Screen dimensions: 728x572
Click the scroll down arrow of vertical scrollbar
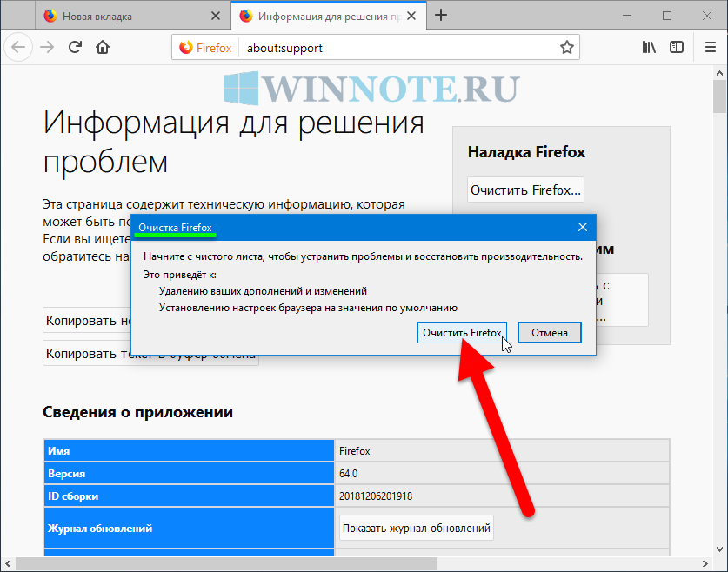click(719, 549)
